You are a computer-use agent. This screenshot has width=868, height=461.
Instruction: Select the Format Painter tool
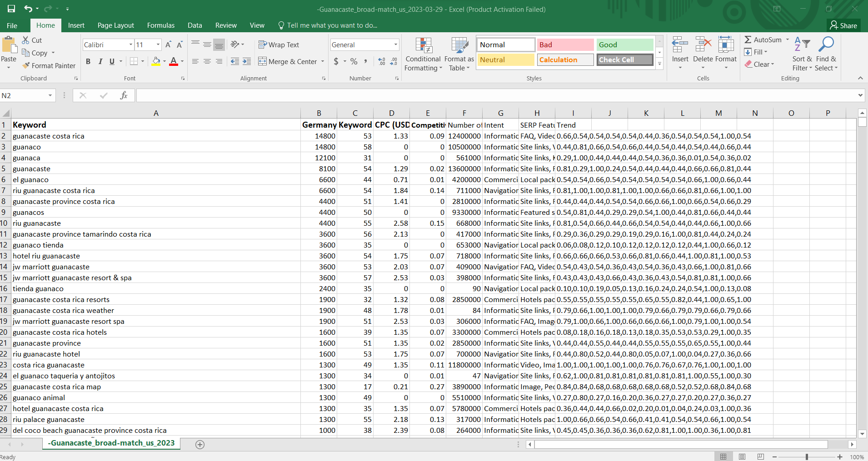49,65
